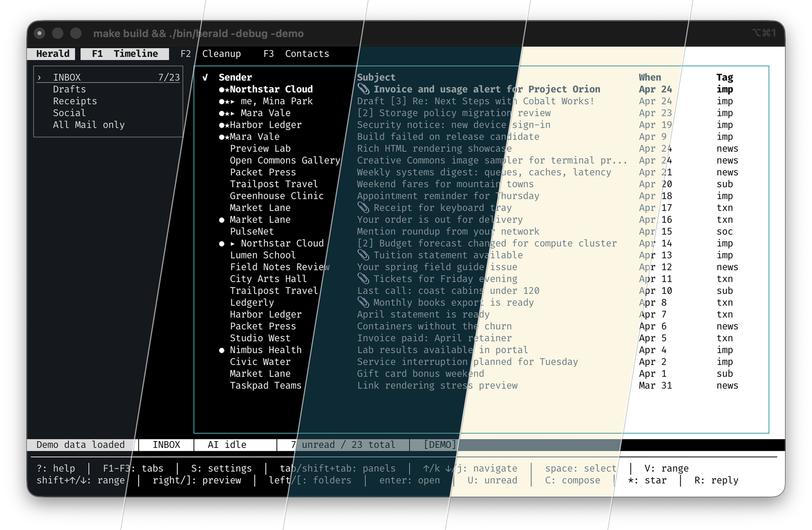Toggle the unread dot on the Mara Vale build failed row
812x530 pixels.
222,137
